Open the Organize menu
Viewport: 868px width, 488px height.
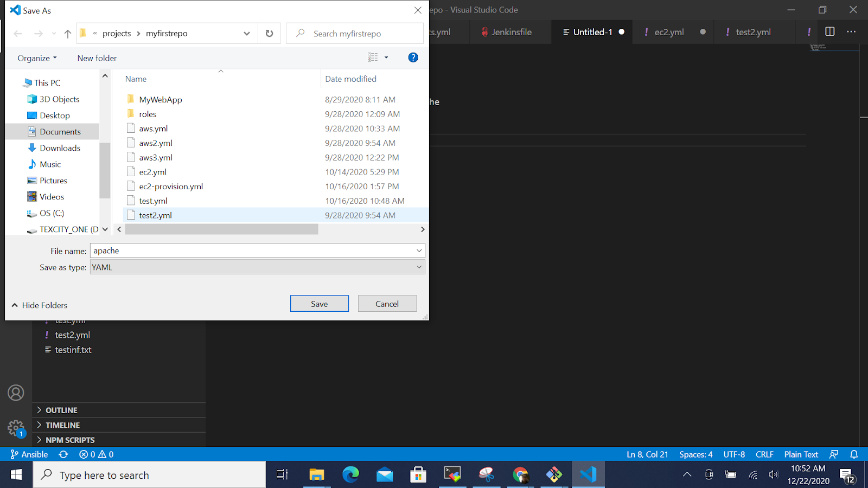click(x=37, y=58)
